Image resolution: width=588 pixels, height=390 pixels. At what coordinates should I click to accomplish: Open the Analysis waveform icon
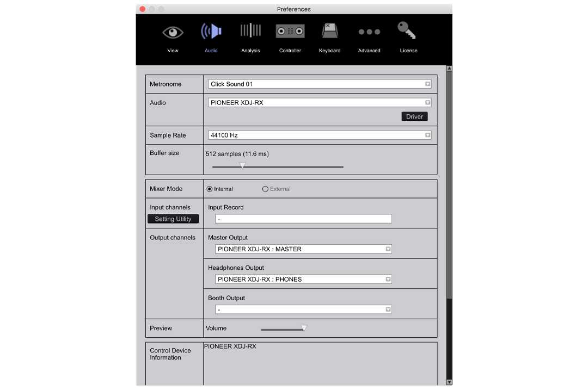(250, 32)
